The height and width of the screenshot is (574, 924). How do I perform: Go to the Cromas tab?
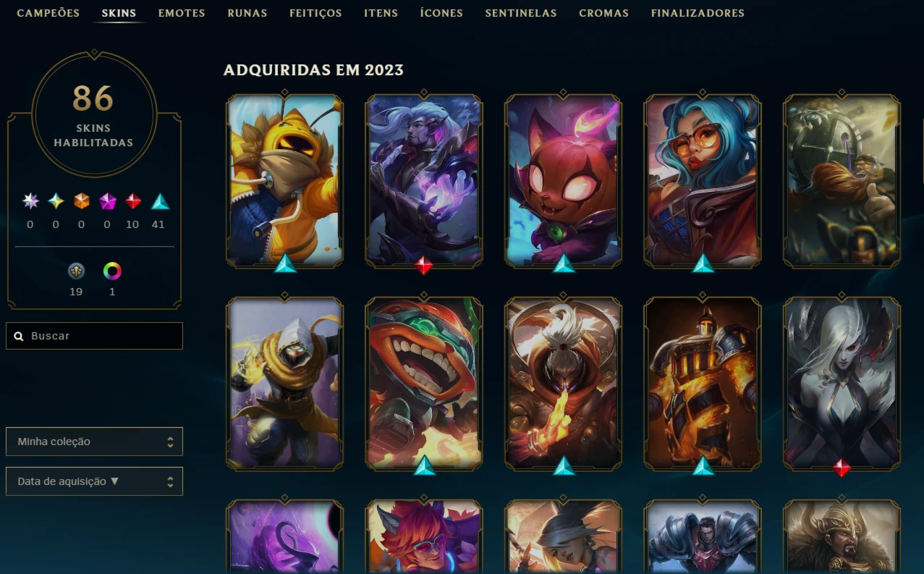603,13
